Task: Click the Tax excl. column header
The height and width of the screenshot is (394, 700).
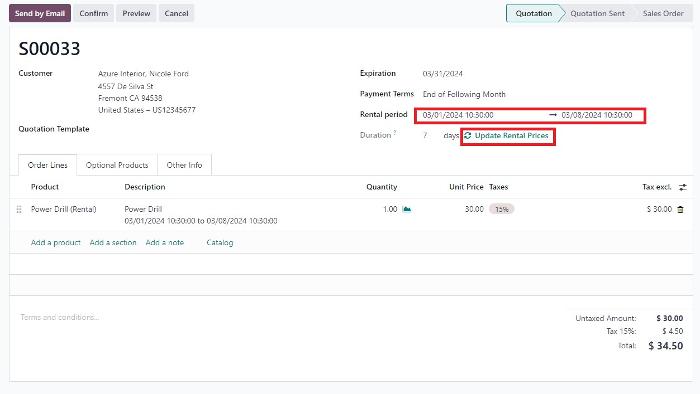Action: click(x=657, y=187)
